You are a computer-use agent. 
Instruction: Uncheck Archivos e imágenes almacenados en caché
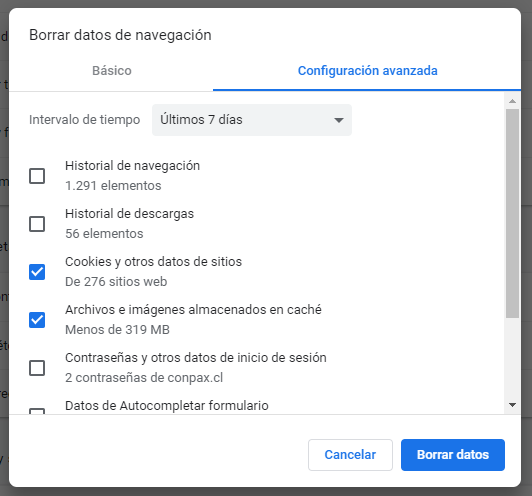(37, 320)
